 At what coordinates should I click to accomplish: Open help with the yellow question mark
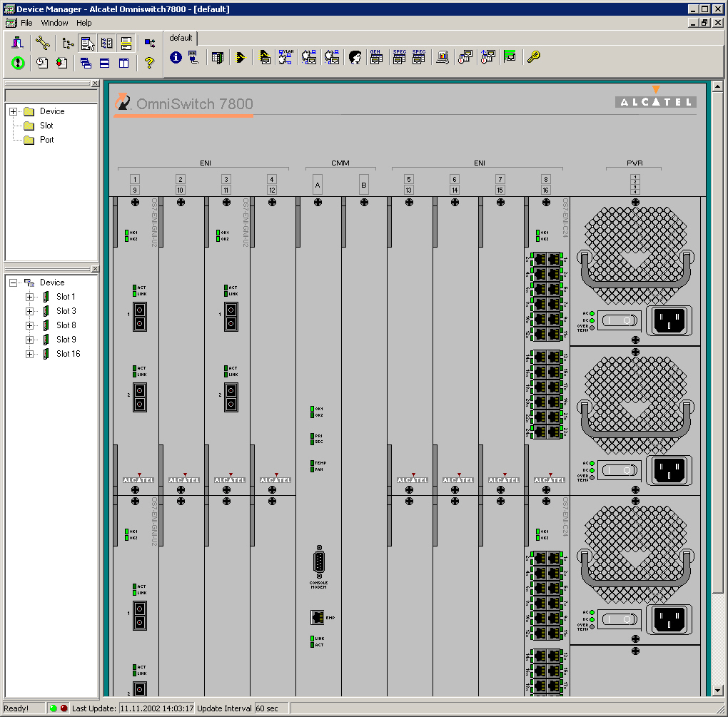pos(149,63)
